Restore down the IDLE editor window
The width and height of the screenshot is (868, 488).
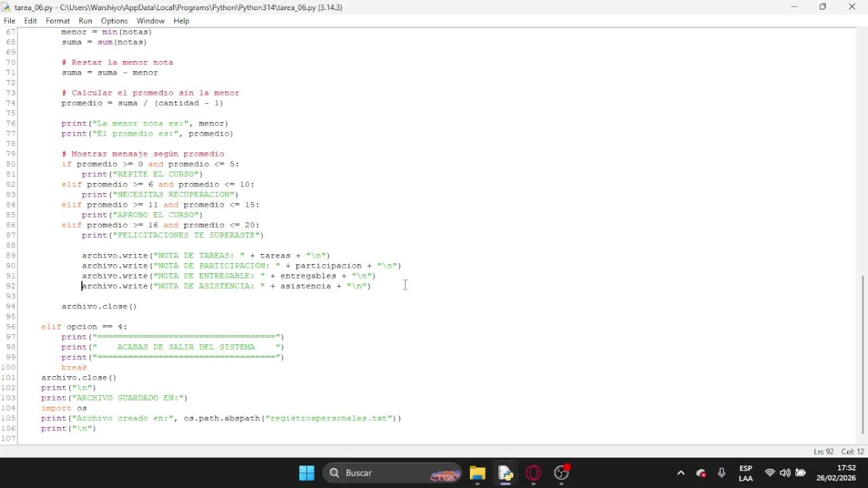coord(823,7)
